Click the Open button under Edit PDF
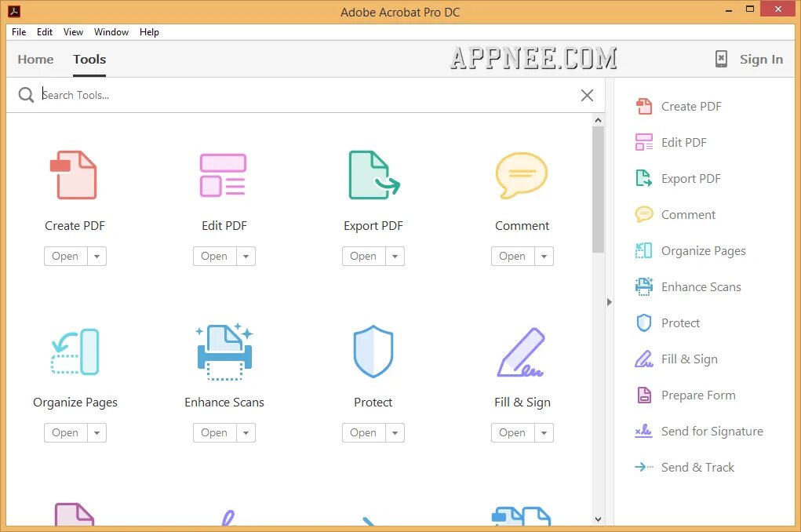Image resolution: width=801 pixels, height=532 pixels. click(214, 256)
